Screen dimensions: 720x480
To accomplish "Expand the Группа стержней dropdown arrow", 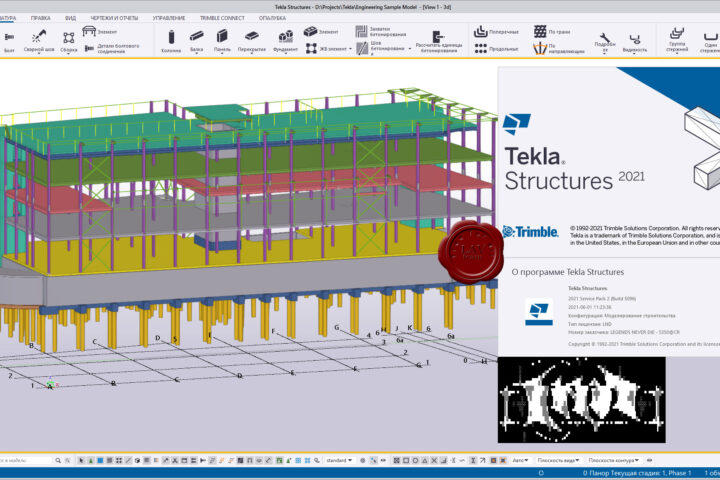I will pos(677,53).
